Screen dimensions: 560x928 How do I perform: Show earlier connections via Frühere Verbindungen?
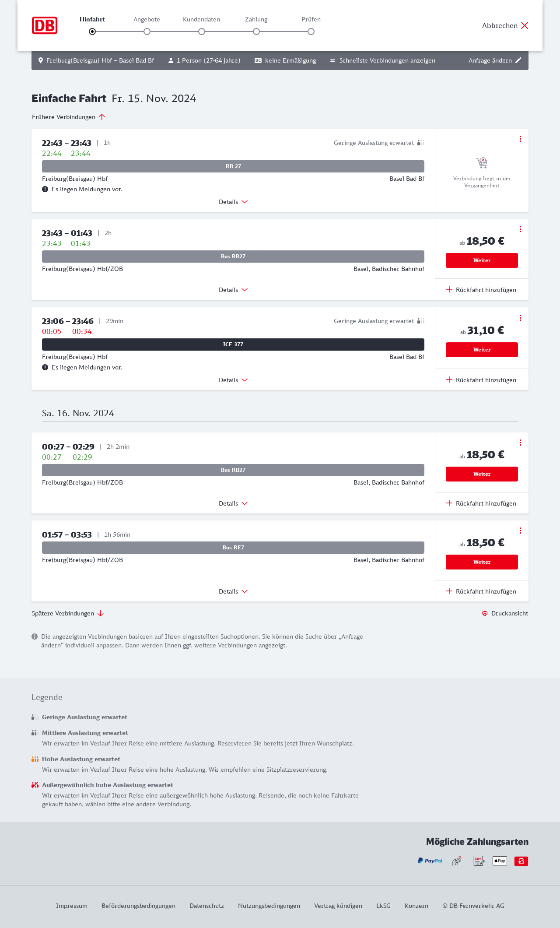pyautogui.click(x=69, y=117)
